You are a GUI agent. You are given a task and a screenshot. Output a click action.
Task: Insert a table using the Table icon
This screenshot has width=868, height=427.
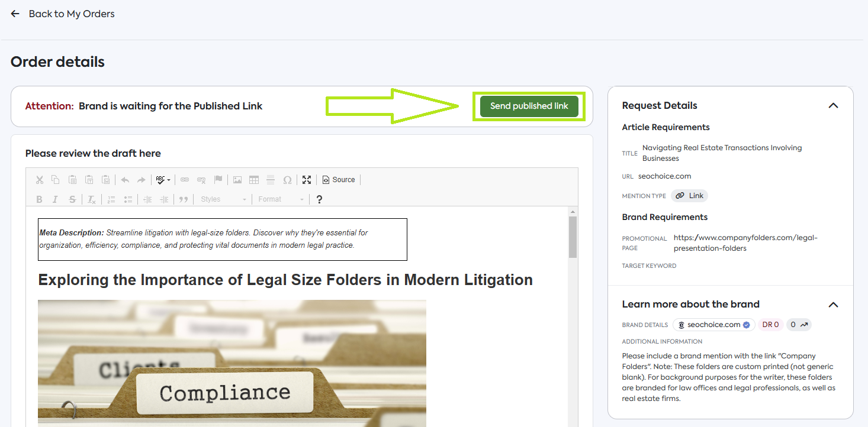(x=254, y=180)
